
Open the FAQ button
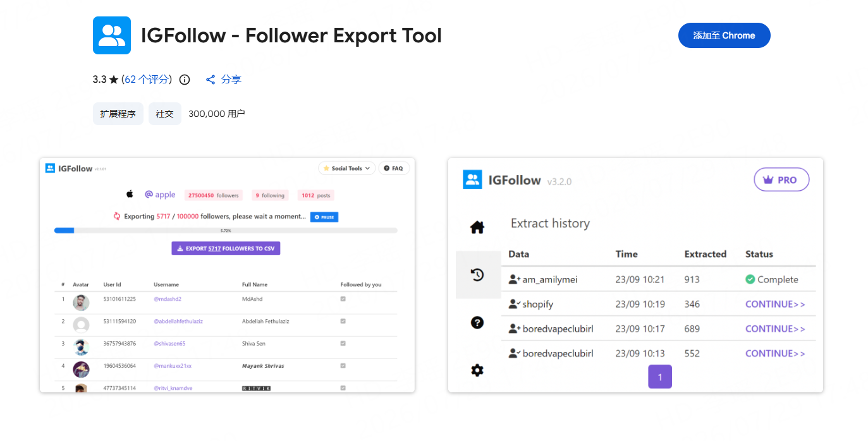pyautogui.click(x=394, y=169)
